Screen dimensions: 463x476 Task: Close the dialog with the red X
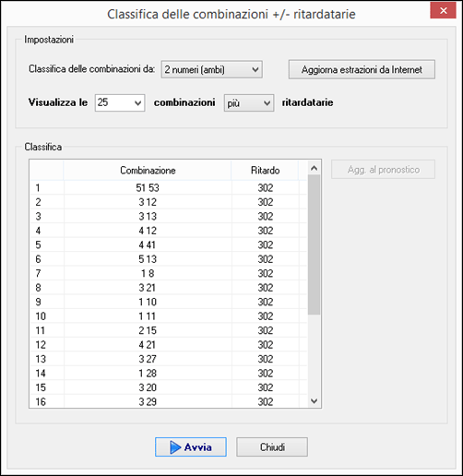(443, 10)
